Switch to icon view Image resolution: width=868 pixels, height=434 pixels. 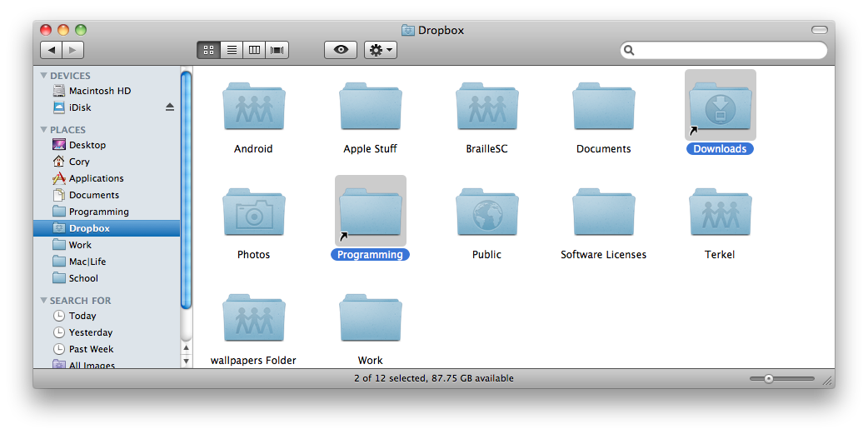click(209, 50)
